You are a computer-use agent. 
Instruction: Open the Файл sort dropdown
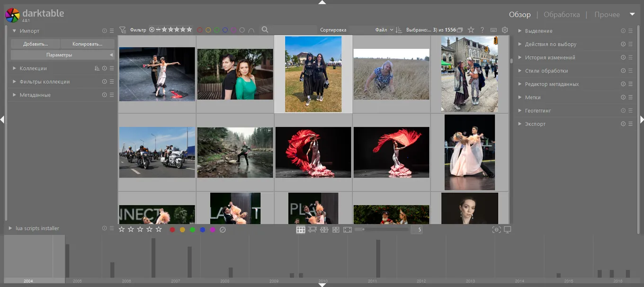[x=384, y=30]
